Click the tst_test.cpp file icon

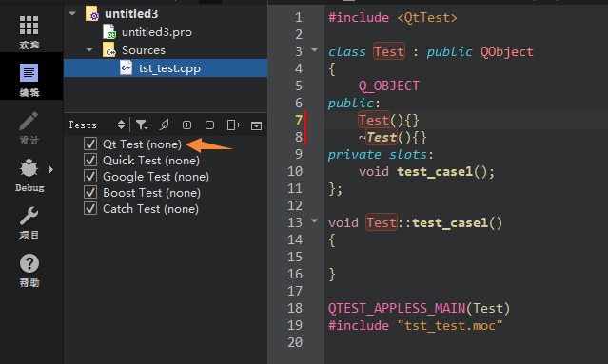point(126,67)
